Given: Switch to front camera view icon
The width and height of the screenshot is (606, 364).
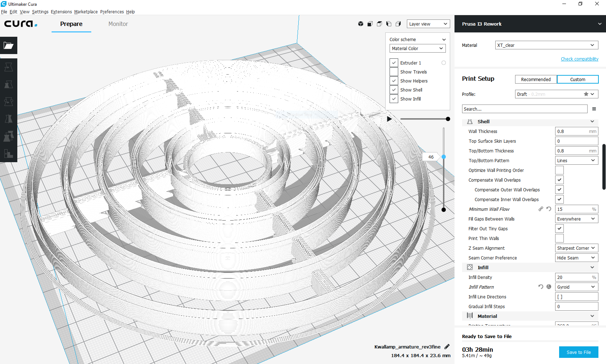Looking at the screenshot, I should [x=370, y=24].
